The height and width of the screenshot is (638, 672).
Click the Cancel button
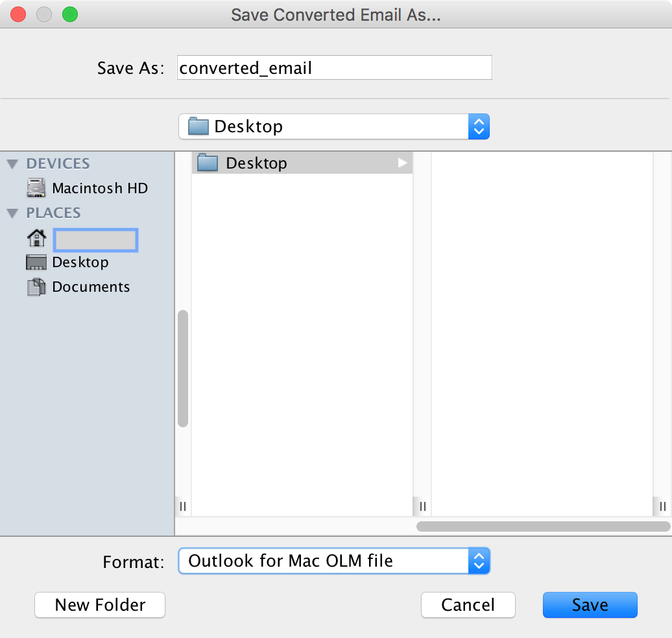coord(468,605)
